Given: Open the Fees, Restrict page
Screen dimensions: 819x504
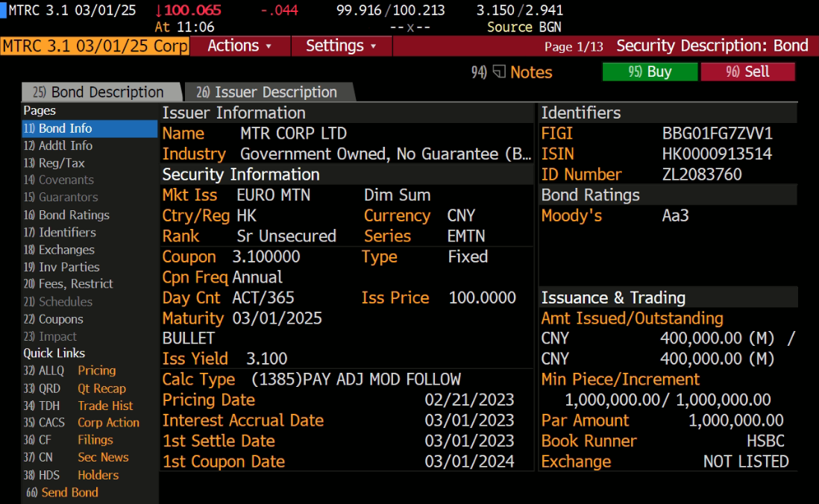Looking at the screenshot, I should click(x=68, y=284).
